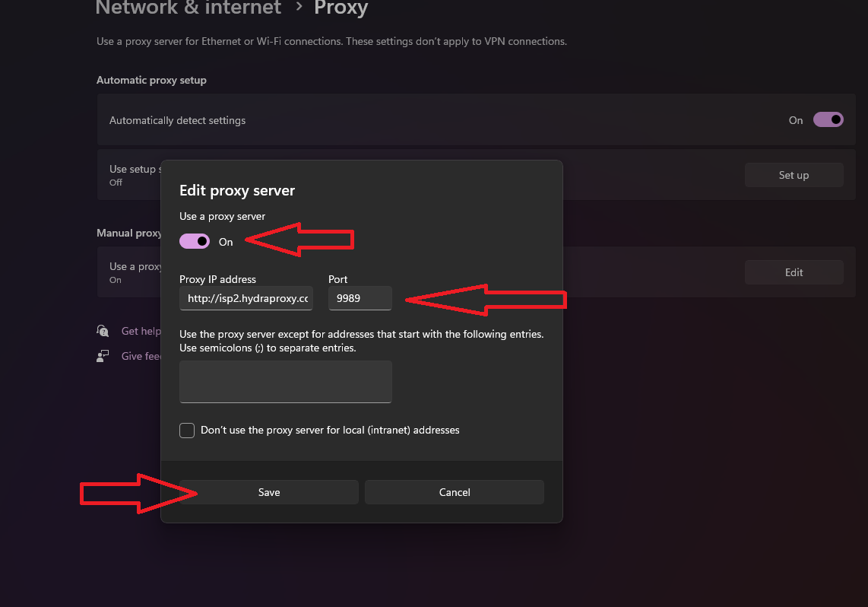Click the http://isp2.hydraproxy.cc address text

coord(246,298)
